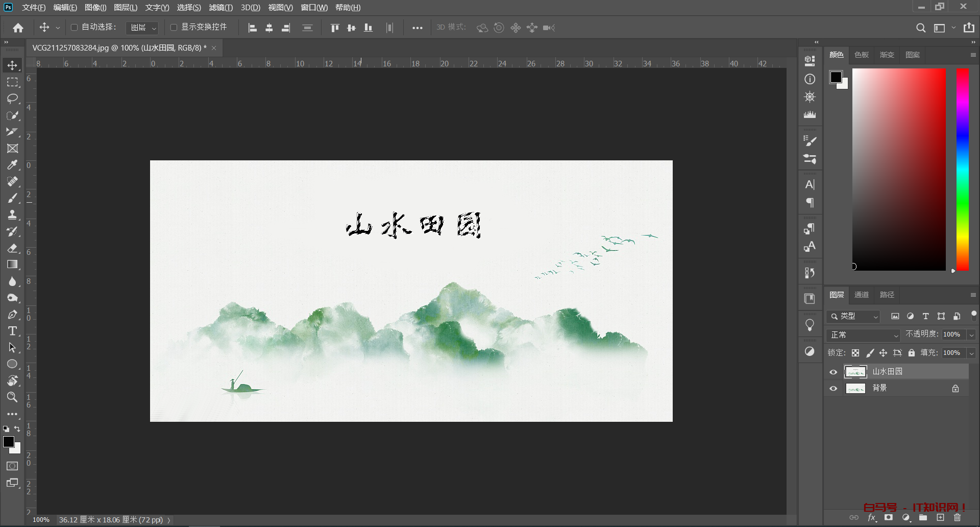
Task: Swap foreground and background colors arrow
Action: [17, 429]
